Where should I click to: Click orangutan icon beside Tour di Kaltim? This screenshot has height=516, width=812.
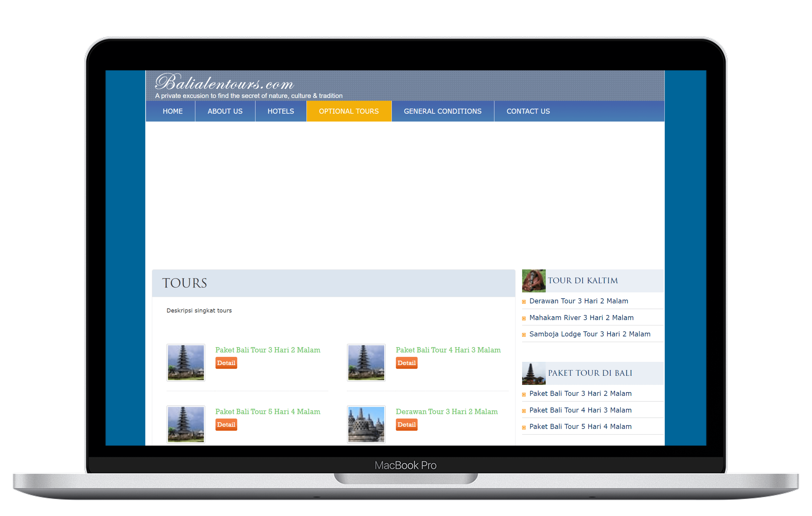coord(533,281)
